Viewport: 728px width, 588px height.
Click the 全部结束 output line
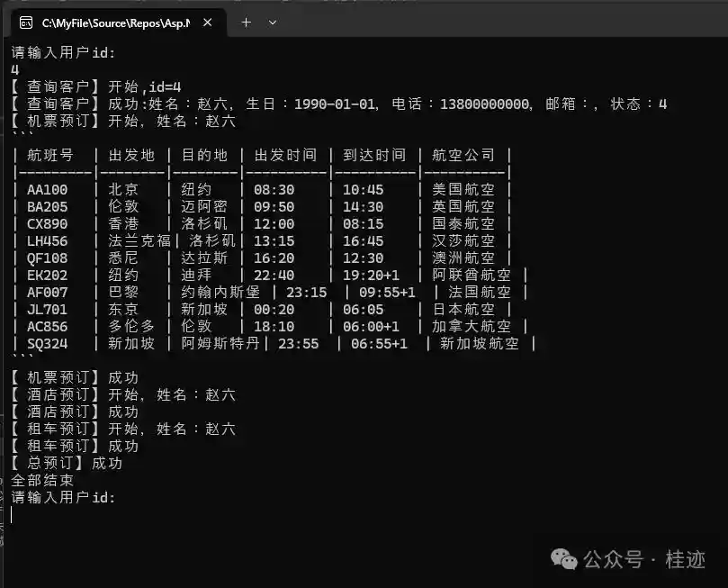tap(42, 481)
